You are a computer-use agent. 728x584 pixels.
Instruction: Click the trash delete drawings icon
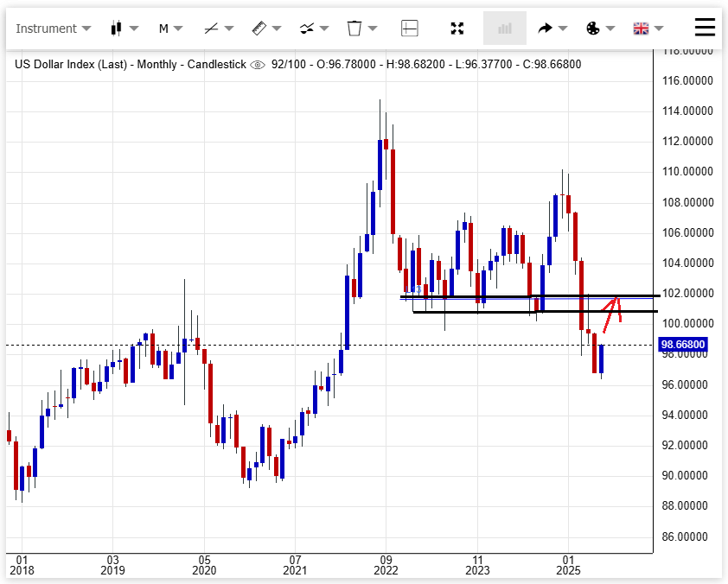354,29
